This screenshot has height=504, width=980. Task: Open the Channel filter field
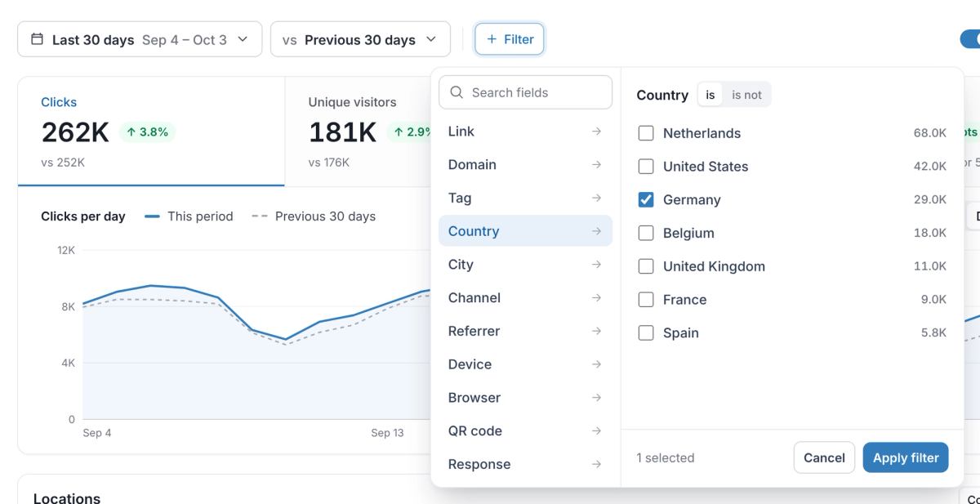(x=525, y=298)
